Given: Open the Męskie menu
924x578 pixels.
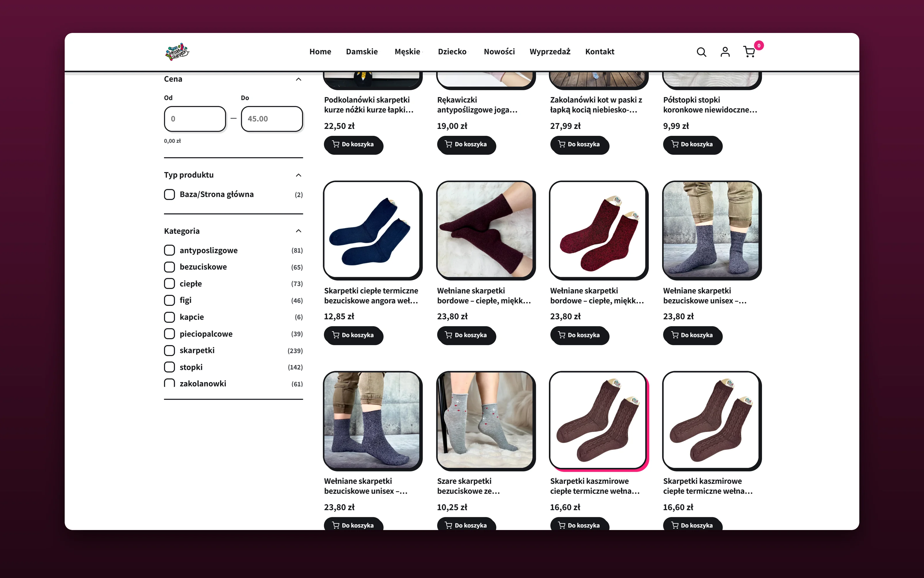Looking at the screenshot, I should pos(407,52).
